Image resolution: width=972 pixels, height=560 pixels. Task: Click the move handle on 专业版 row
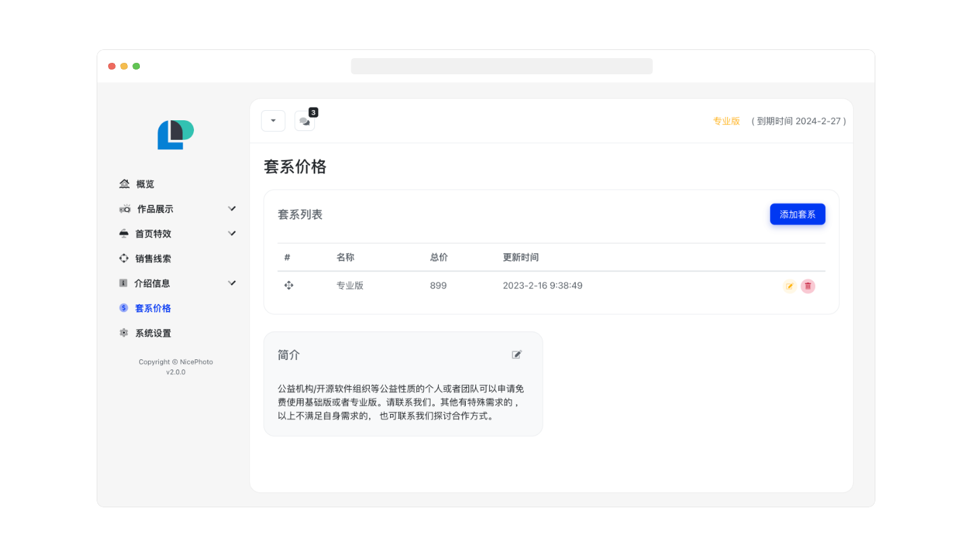[x=289, y=286]
